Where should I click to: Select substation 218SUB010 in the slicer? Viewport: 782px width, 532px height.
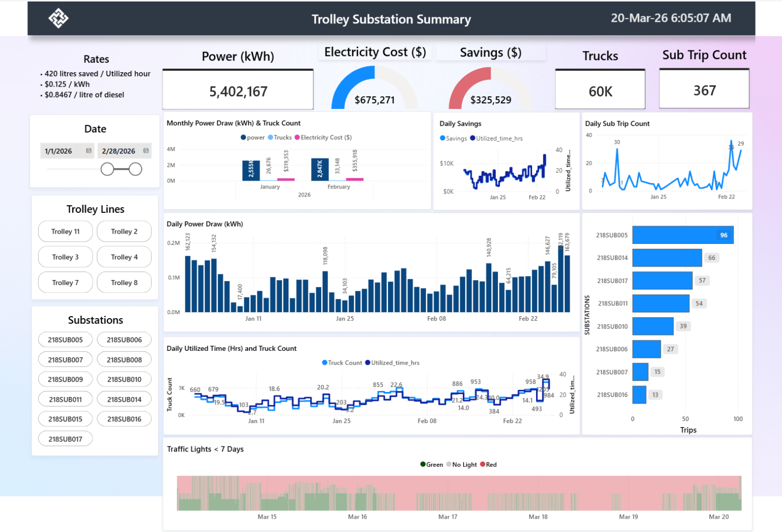coord(124,379)
